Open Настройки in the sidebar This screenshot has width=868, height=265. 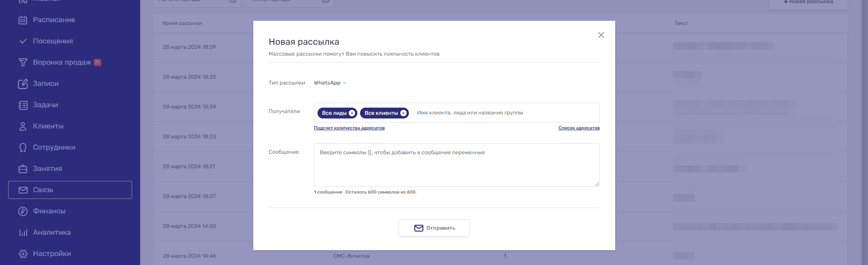(x=52, y=254)
